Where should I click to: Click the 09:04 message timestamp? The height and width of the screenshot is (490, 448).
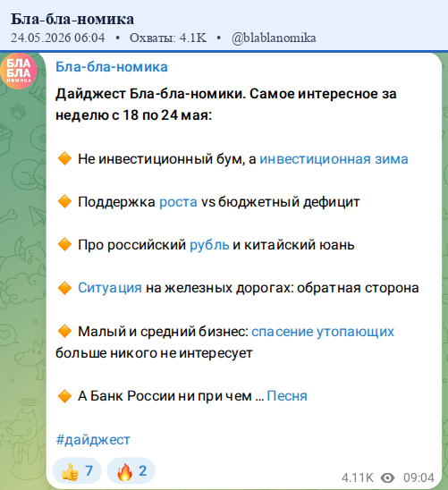(418, 477)
